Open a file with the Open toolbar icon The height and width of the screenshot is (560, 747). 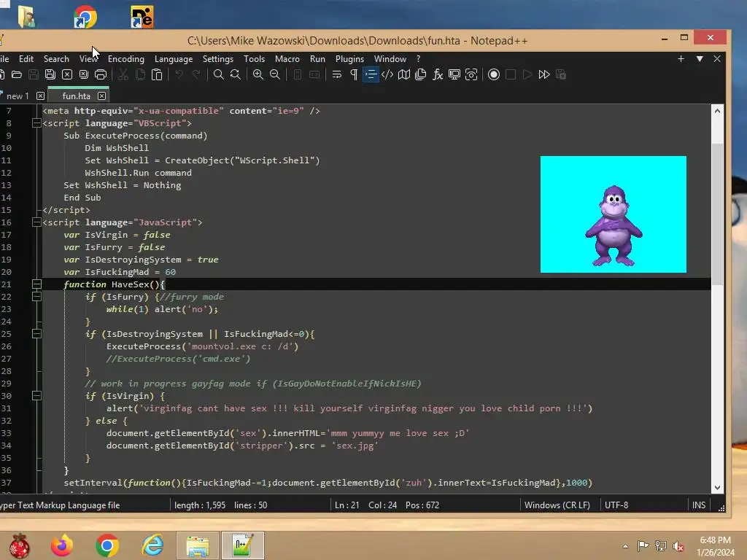point(17,75)
